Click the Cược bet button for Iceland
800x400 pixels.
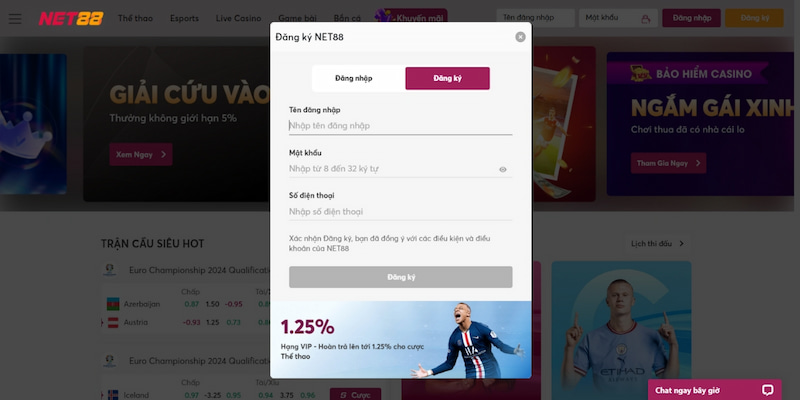click(355, 394)
